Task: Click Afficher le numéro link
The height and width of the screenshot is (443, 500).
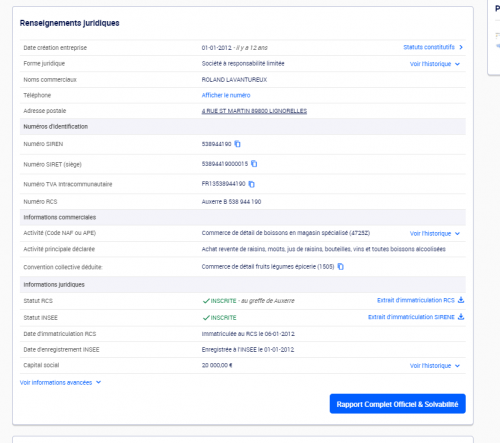Action: coord(226,95)
